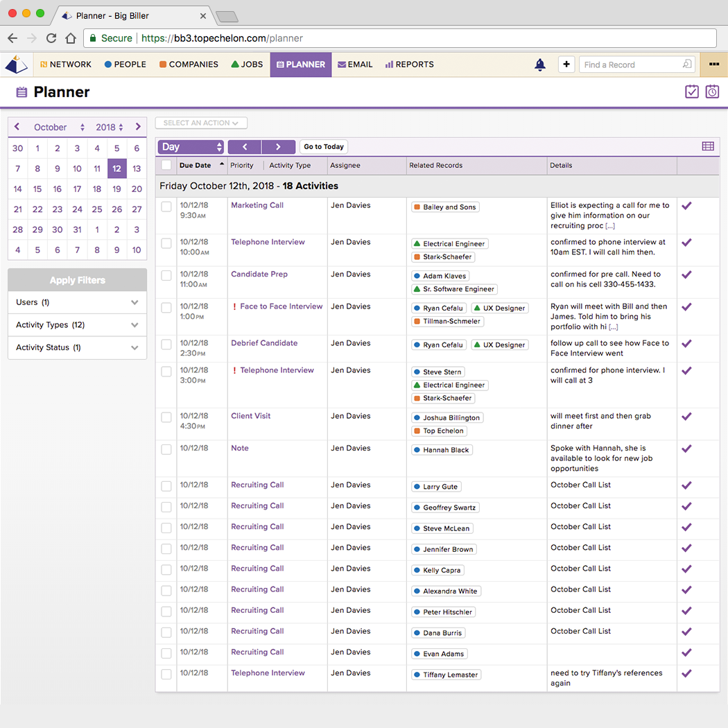Toggle the select-all checkbox in table header
The height and width of the screenshot is (728, 728).
tap(166, 165)
